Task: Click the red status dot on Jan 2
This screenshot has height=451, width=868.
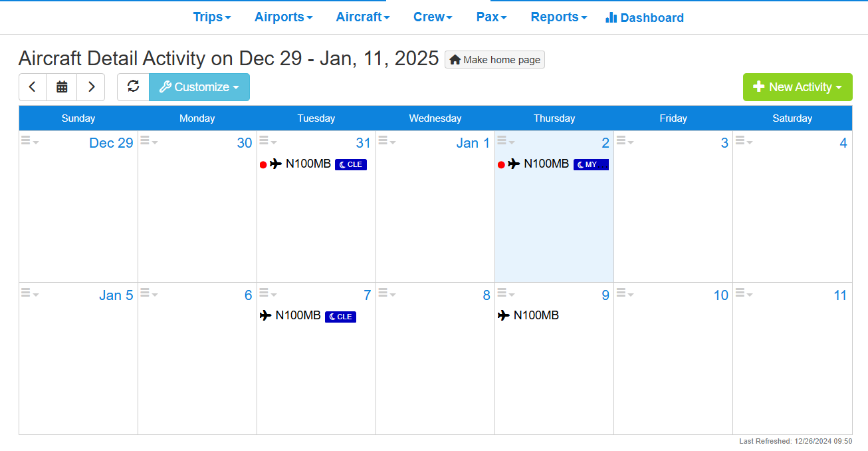Action: point(501,165)
